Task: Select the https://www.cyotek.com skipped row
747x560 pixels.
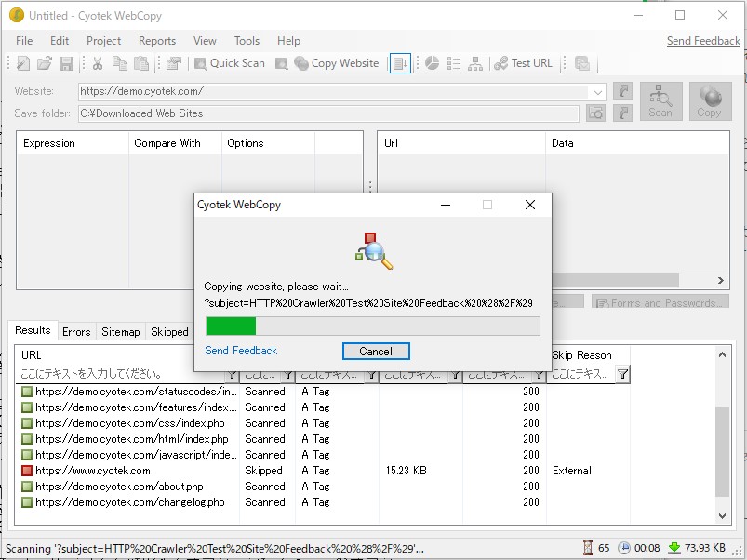Action: pos(324,471)
